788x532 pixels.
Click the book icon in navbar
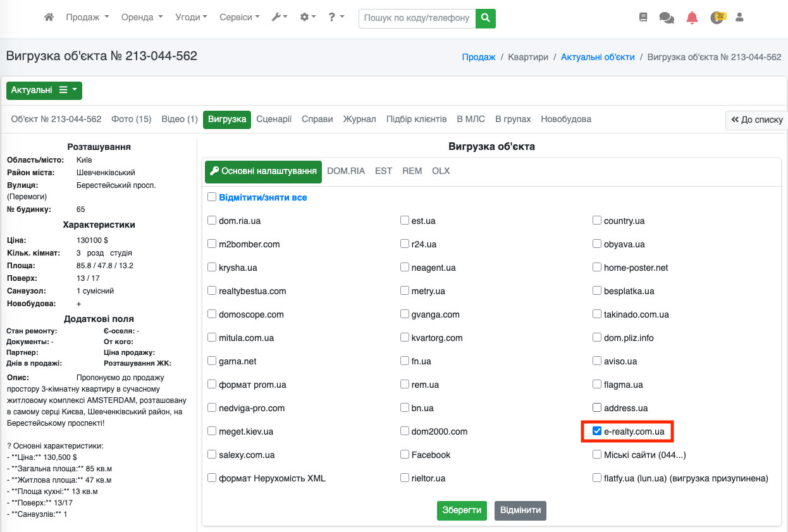coord(643,18)
